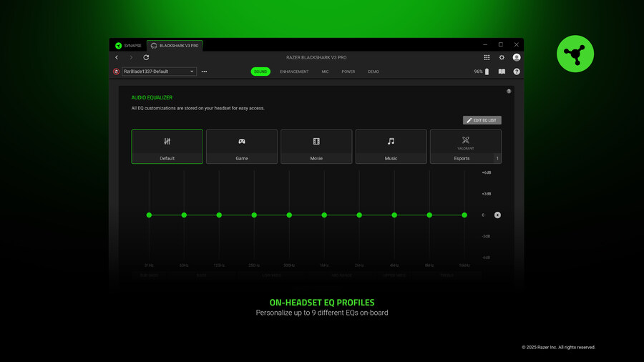Select the Game EQ preset
Screen dimensions: 644x362
(242, 147)
